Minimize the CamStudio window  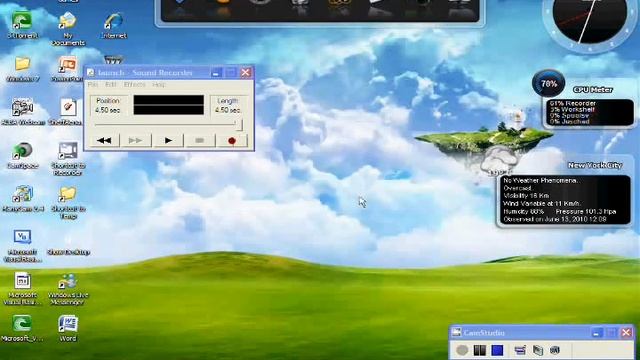pos(596,333)
